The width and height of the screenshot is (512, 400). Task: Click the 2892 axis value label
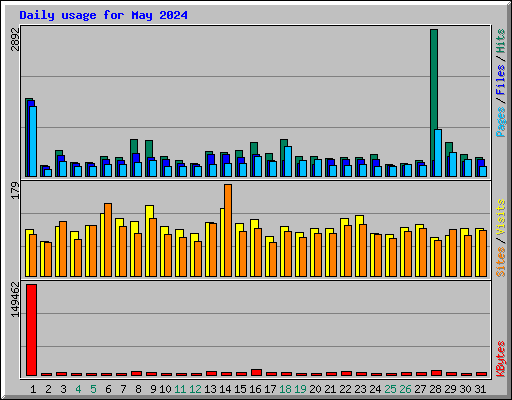16,40
